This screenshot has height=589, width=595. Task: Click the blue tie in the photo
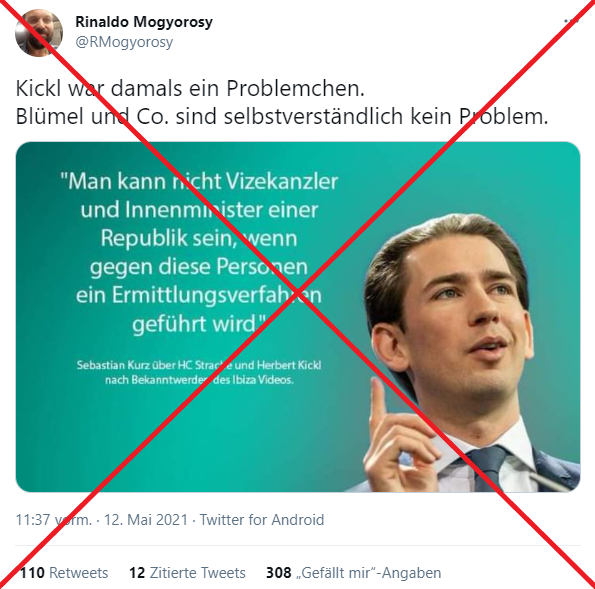488,469
